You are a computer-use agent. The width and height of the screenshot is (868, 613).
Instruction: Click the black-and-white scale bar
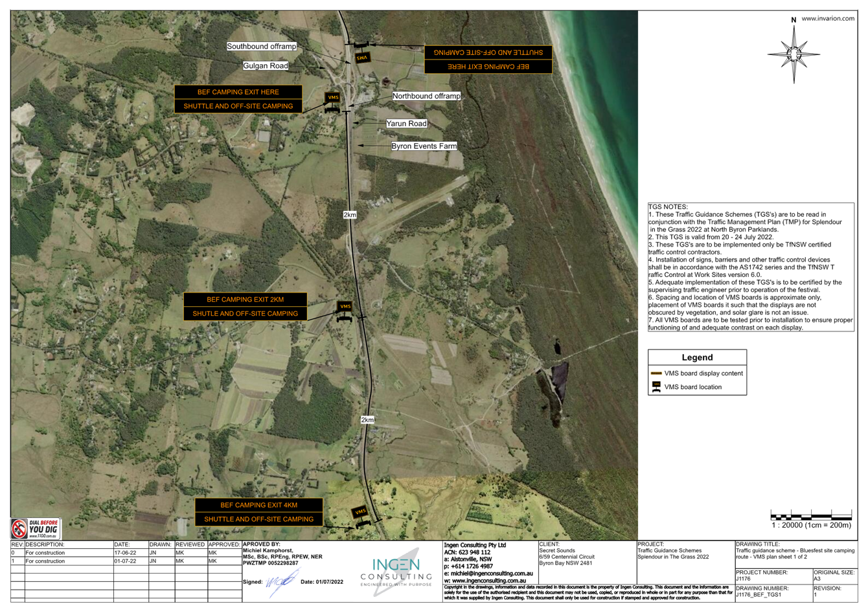click(811, 516)
